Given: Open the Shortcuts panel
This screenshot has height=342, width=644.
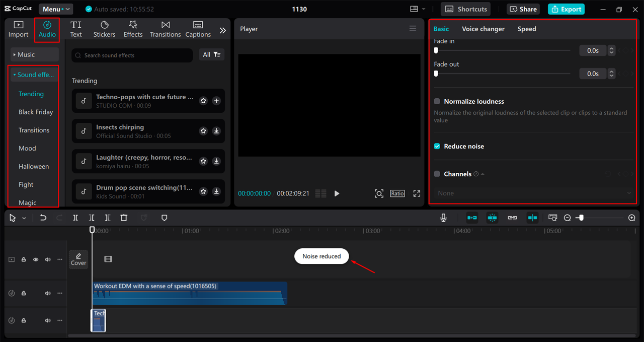Looking at the screenshot, I should [466, 9].
